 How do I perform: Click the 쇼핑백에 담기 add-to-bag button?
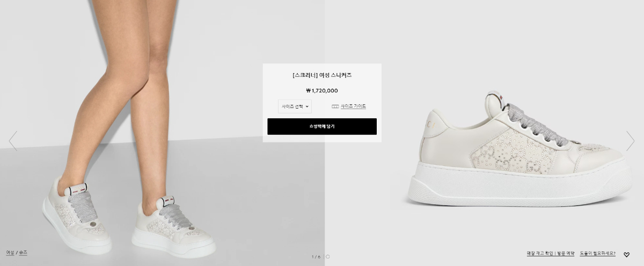click(x=322, y=126)
